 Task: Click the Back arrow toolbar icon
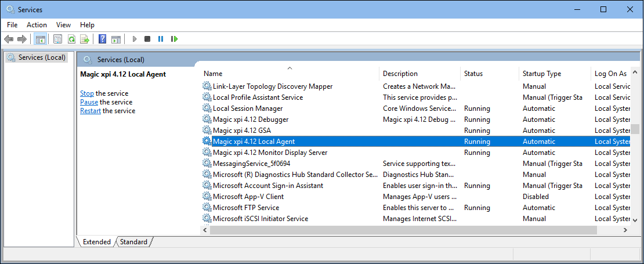tap(9, 39)
